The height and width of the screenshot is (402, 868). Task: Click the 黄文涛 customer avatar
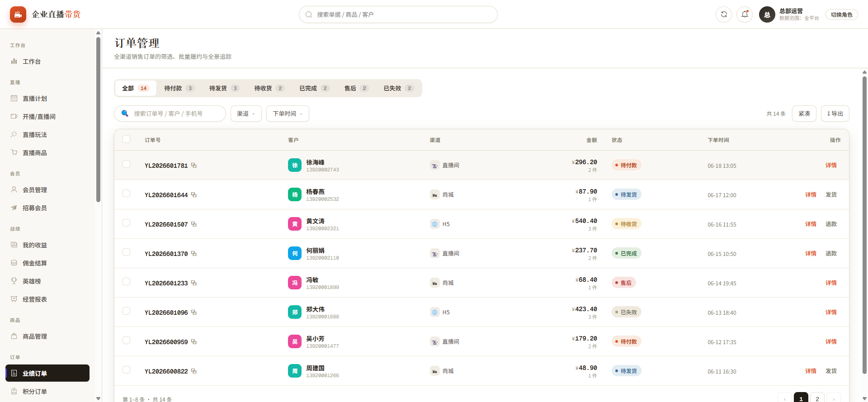click(x=295, y=224)
